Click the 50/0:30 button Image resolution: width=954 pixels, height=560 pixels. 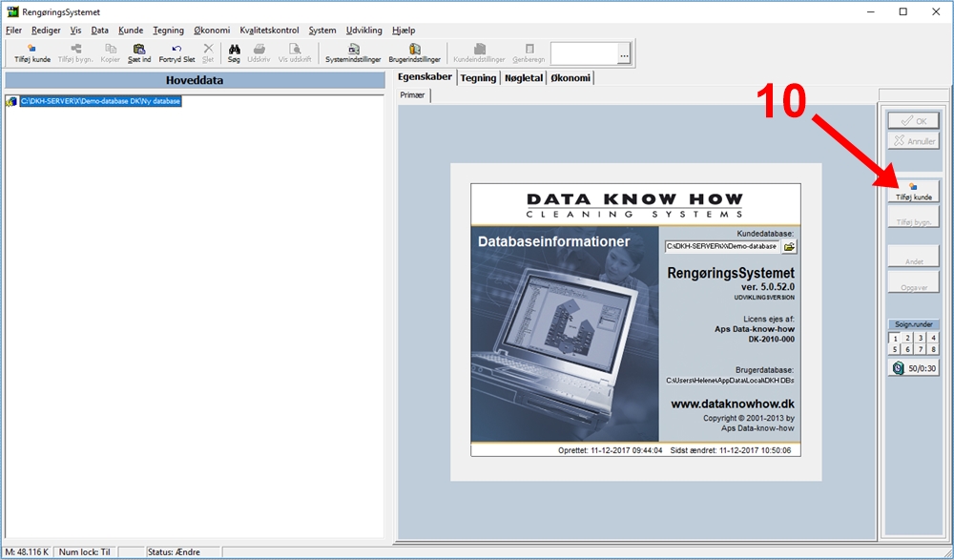point(913,367)
